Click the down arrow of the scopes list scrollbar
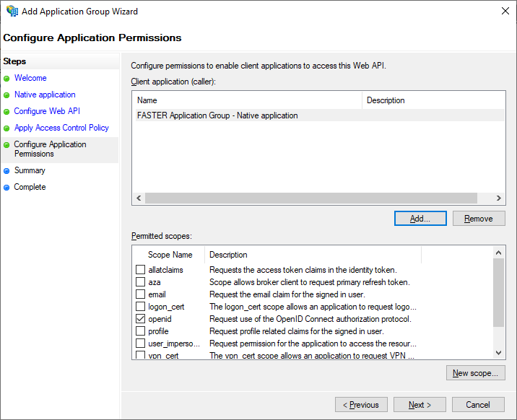 click(x=498, y=353)
